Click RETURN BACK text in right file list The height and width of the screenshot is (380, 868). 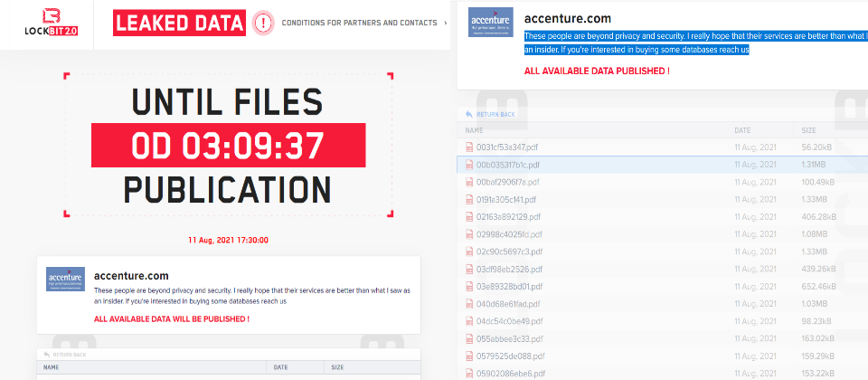pyautogui.click(x=495, y=115)
